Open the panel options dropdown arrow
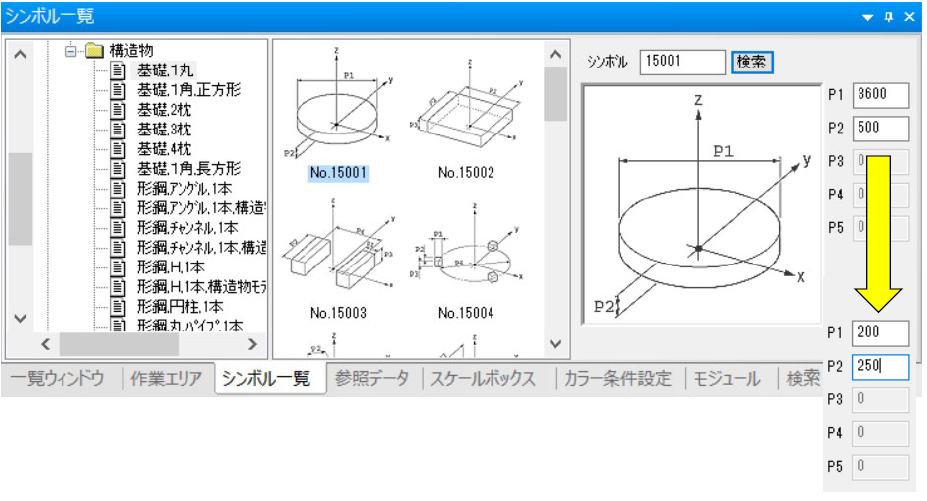Image resolution: width=927 pixels, height=501 pixels. pos(867,17)
